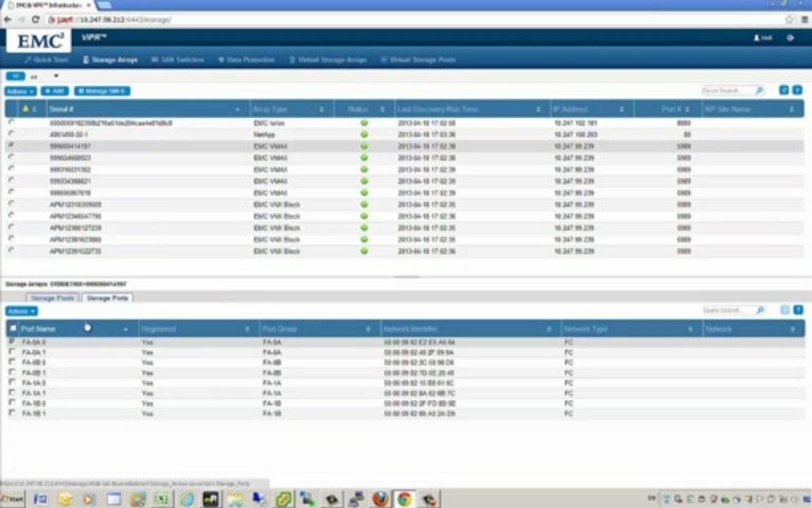Open Virtual Storage Pools section
The width and height of the screenshot is (812, 508).
[418, 60]
